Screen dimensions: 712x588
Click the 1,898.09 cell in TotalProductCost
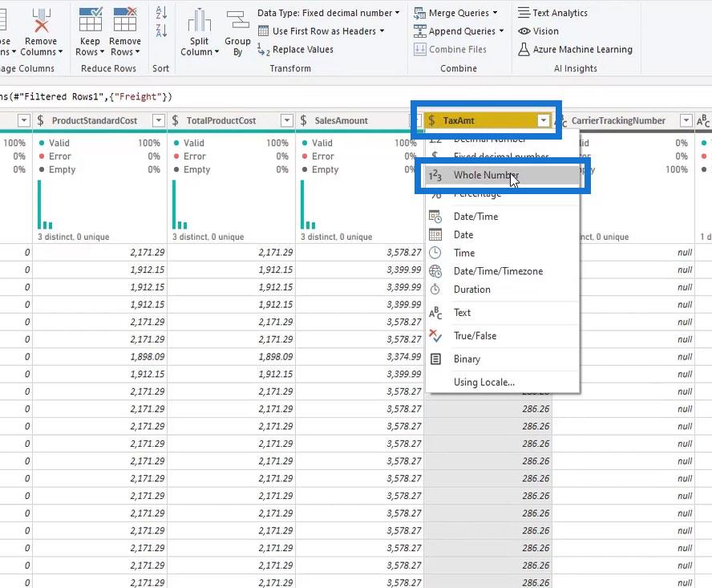coord(231,357)
